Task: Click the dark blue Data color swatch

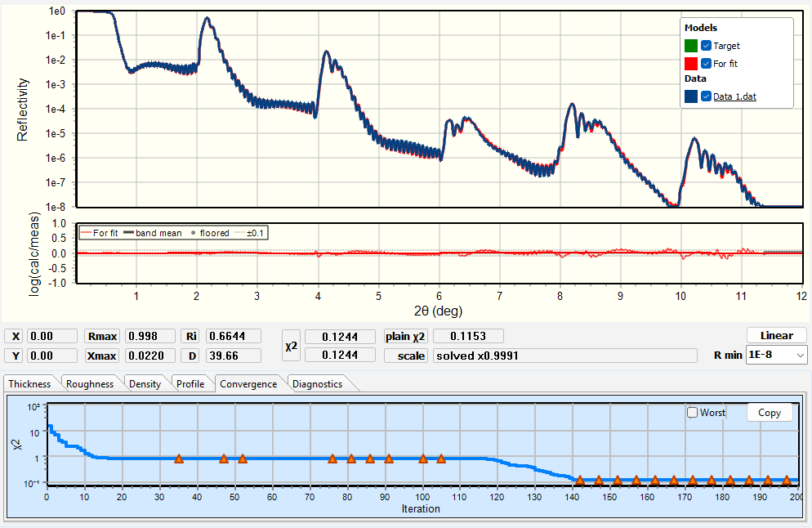Action: click(691, 96)
